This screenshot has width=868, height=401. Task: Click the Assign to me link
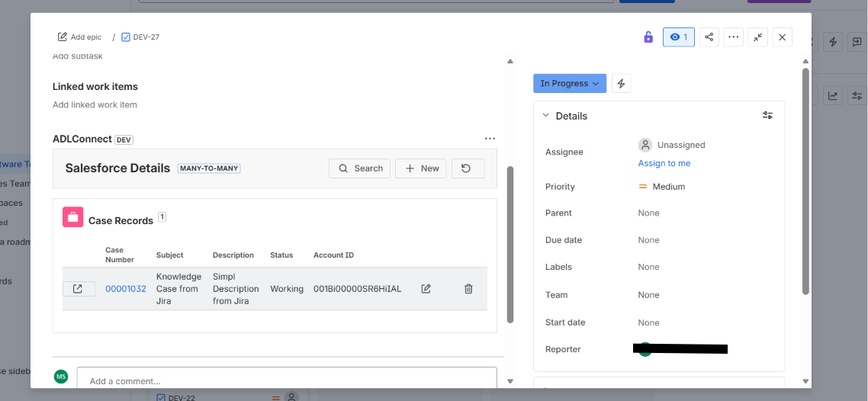tap(664, 163)
